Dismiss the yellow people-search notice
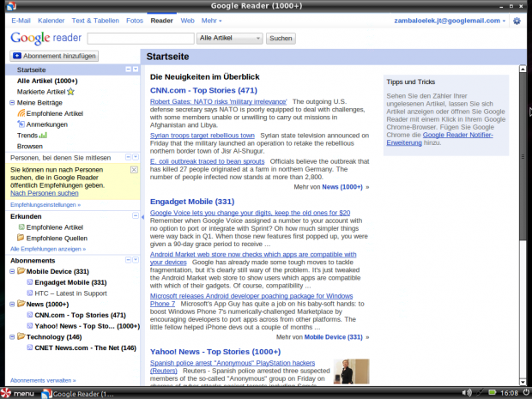Screen dimensions: 532x399 pos(134,170)
